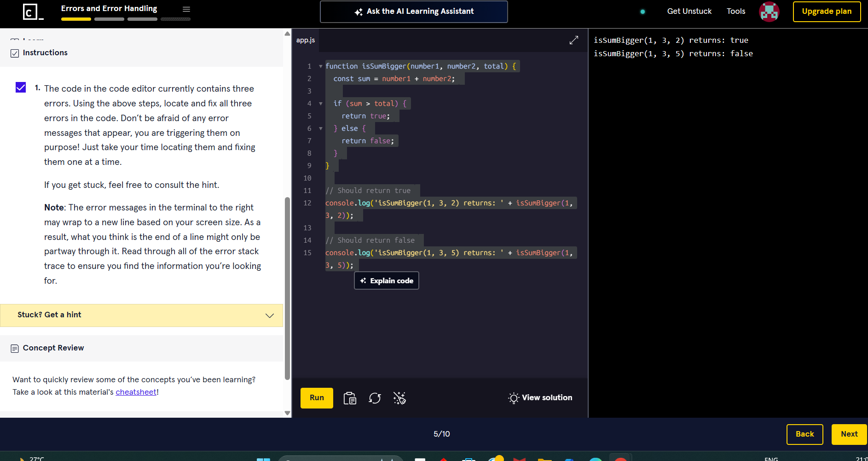Go to the Next exercise

pyautogui.click(x=849, y=434)
